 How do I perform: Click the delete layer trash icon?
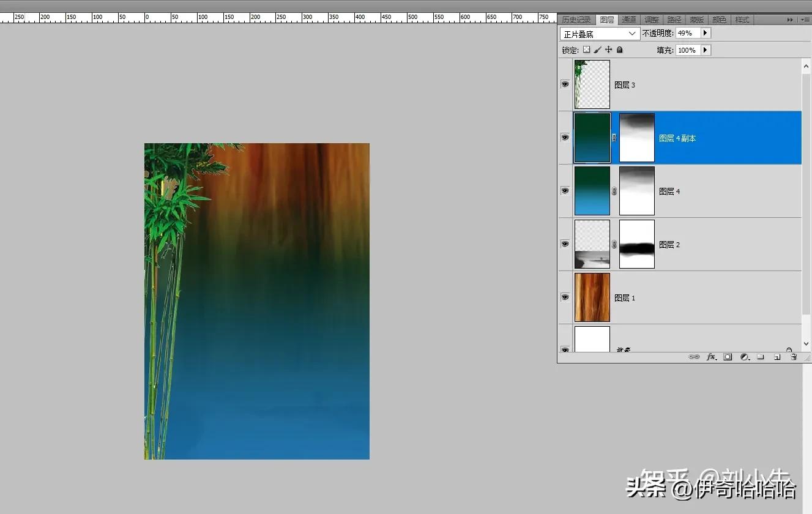[794, 357]
